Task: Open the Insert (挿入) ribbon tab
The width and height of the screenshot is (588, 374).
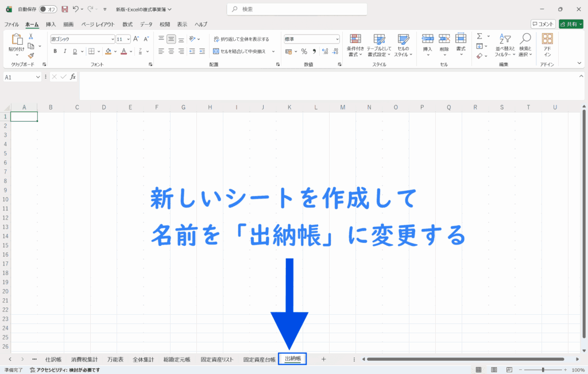Action: coord(51,24)
